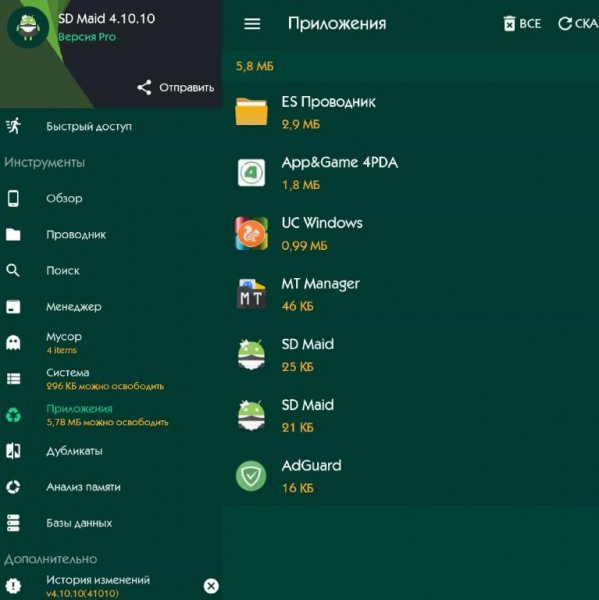Click the ВСЕ delete all button label

[530, 24]
